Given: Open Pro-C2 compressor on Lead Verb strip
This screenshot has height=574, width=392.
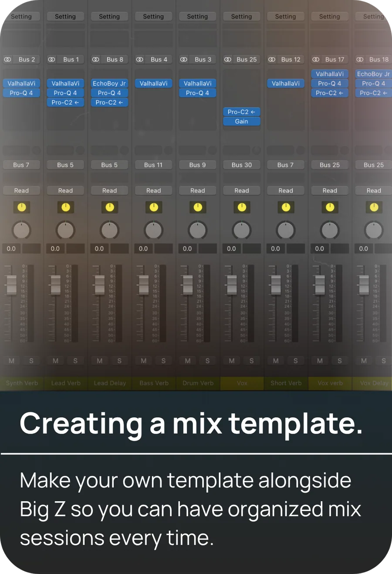Looking at the screenshot, I should [65, 102].
